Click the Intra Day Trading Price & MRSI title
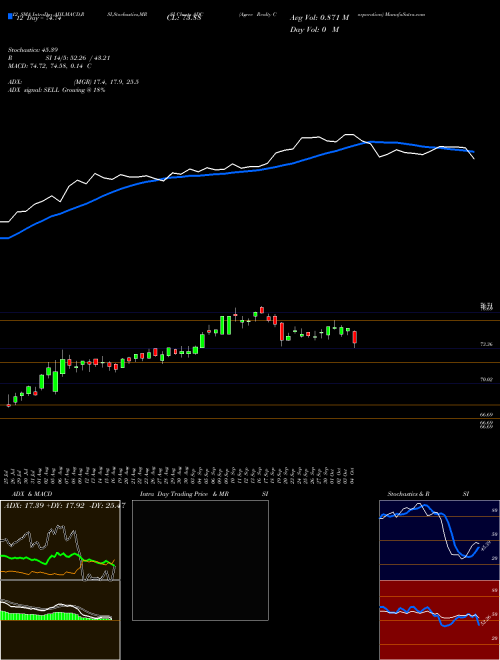The height and width of the screenshot is (660, 500). pos(204,494)
